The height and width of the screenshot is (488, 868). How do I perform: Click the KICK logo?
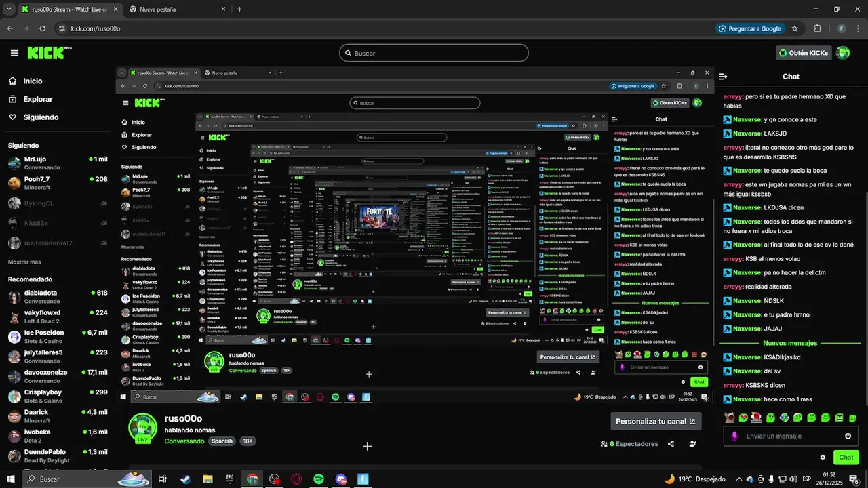(49, 53)
